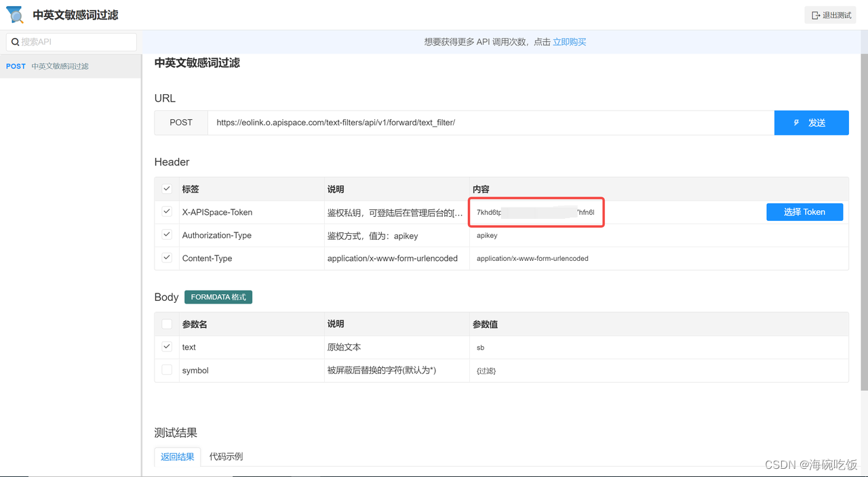Click the lightning icon on the 发送 button

point(796,123)
